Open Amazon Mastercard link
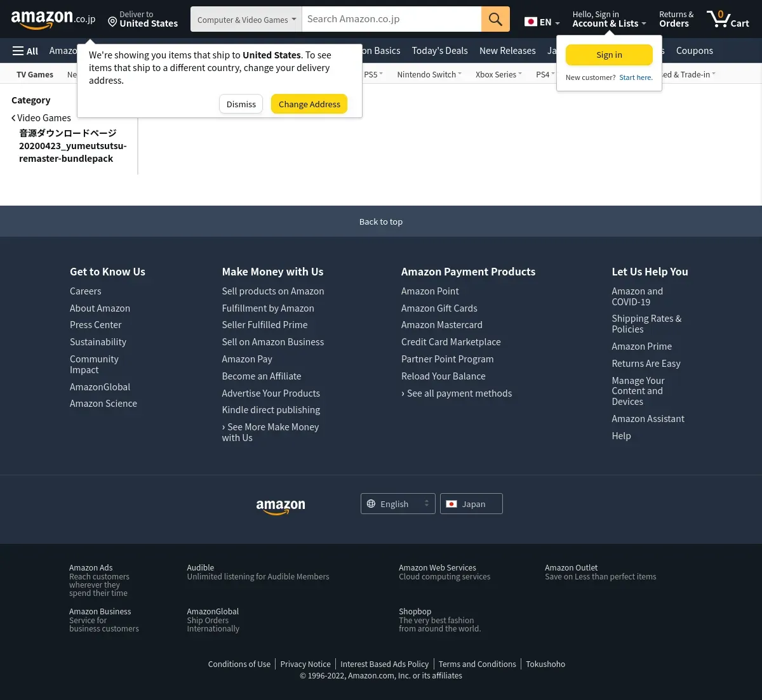The width and height of the screenshot is (762, 700). coord(442,325)
